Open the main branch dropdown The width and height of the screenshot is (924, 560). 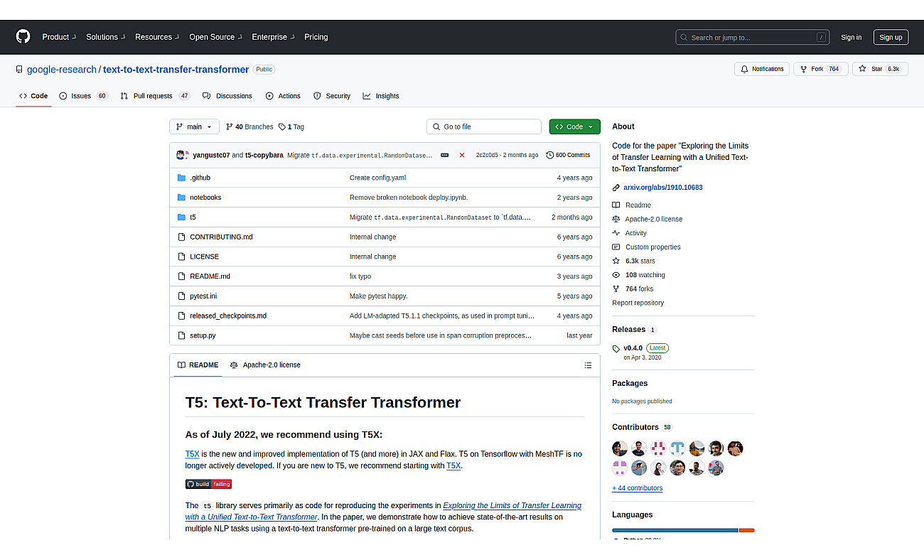(x=194, y=126)
